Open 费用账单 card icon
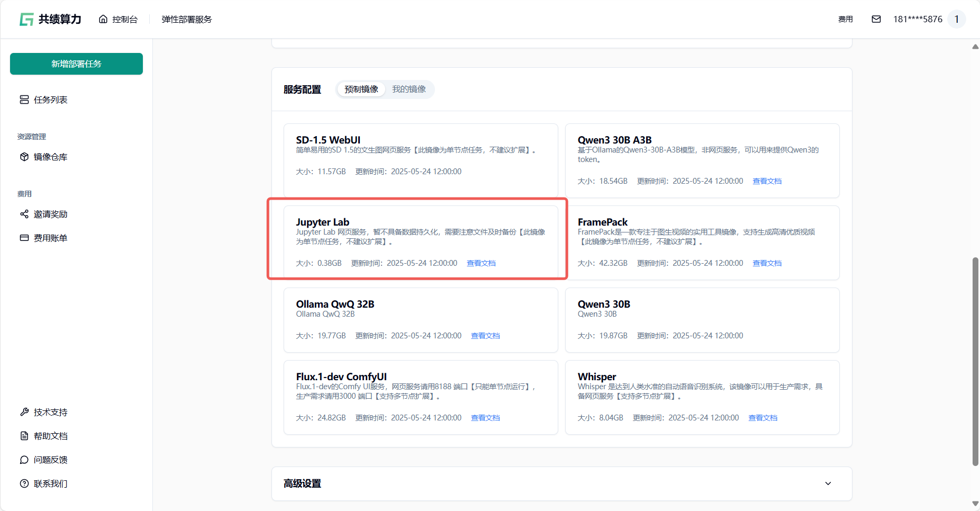The image size is (980, 511). [x=24, y=238]
